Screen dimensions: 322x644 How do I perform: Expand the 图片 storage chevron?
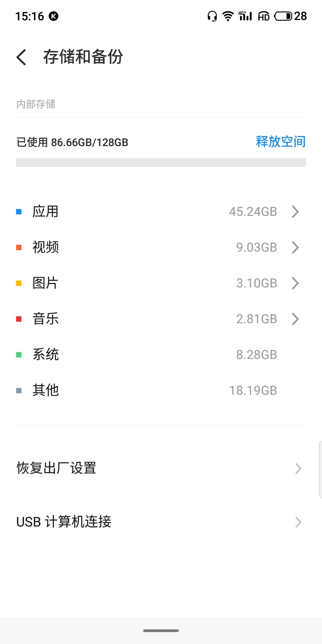[x=295, y=283]
